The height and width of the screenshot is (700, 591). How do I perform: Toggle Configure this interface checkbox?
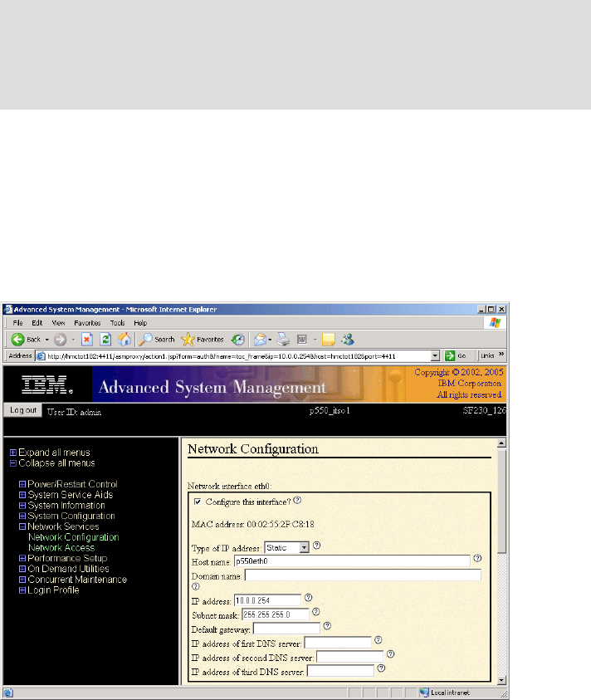point(198,502)
